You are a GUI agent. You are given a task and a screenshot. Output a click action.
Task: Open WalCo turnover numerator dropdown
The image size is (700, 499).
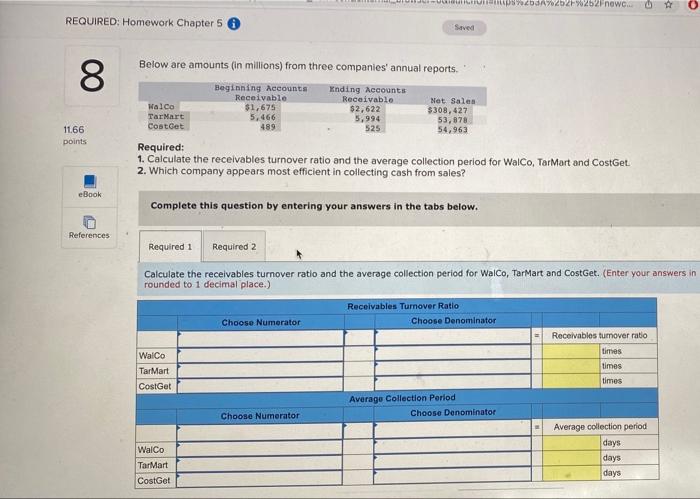point(261,354)
